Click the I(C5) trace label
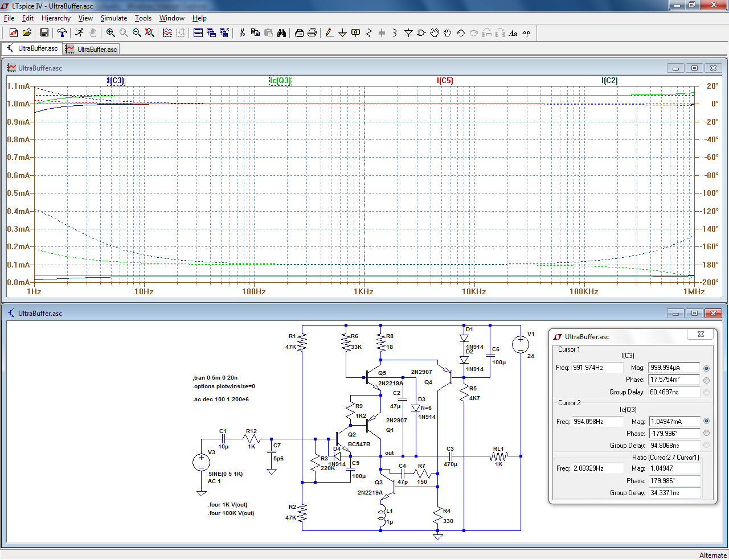Screen dimensions: 729x560 (445, 80)
